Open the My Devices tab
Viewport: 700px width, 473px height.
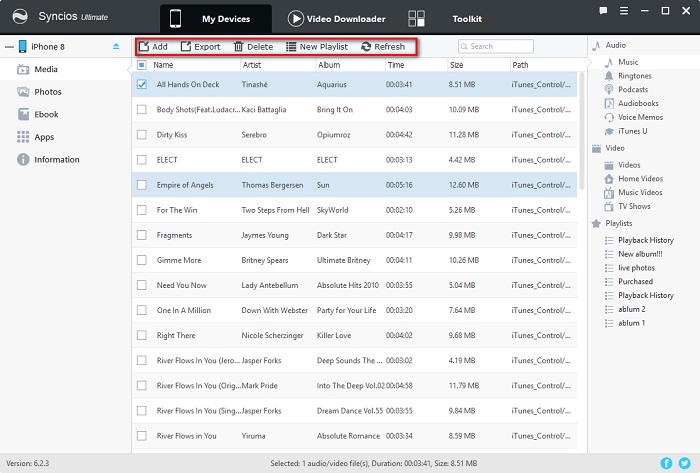tap(216, 19)
